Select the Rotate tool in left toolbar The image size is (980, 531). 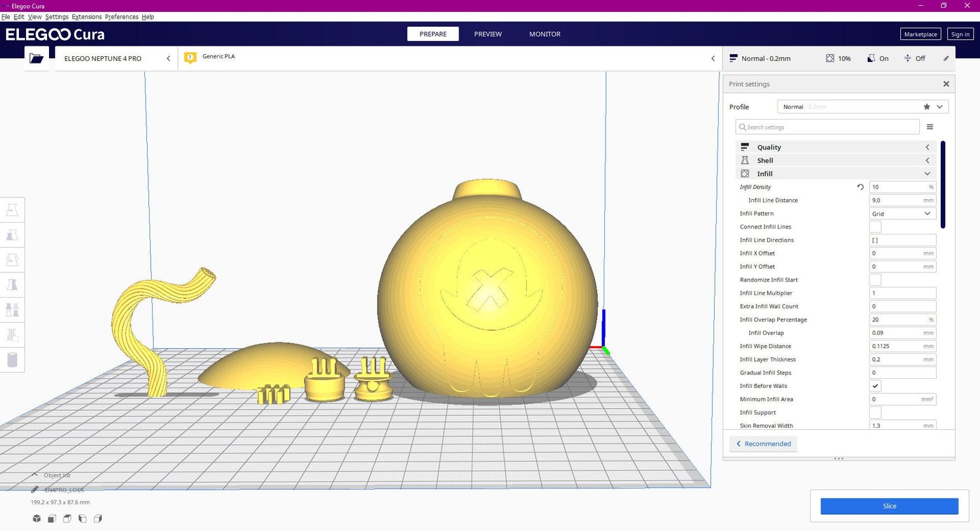pyautogui.click(x=12, y=260)
